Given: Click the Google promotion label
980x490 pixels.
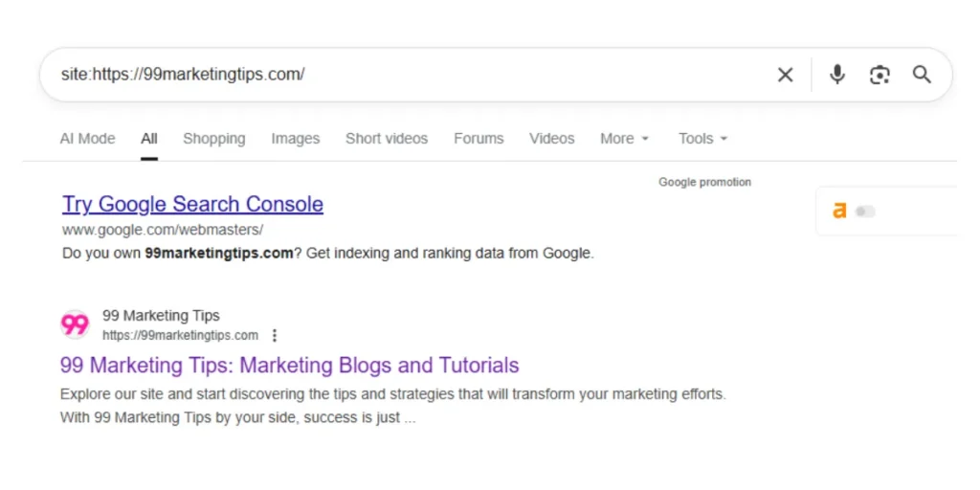Looking at the screenshot, I should click(x=705, y=183).
